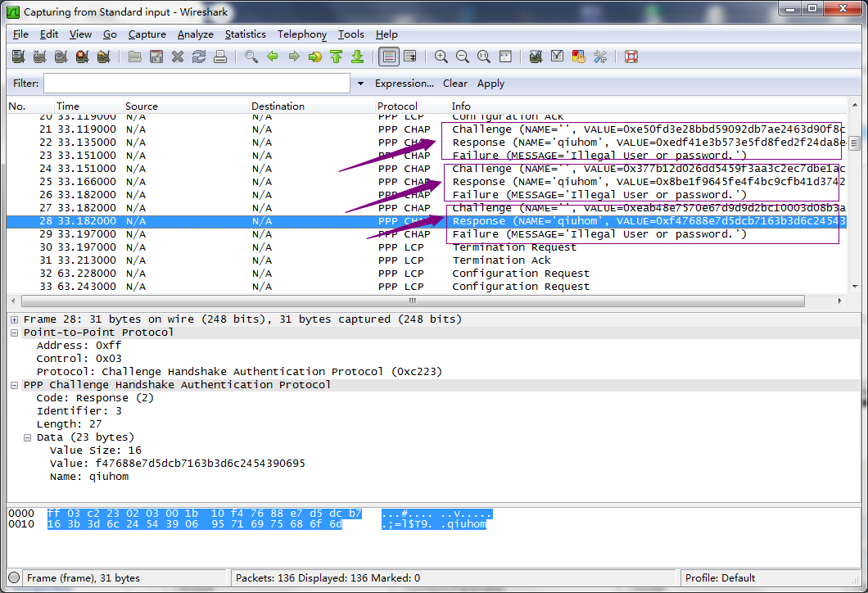The image size is (868, 593).
Task: Toggle colorize packet list button
Action: point(389,57)
